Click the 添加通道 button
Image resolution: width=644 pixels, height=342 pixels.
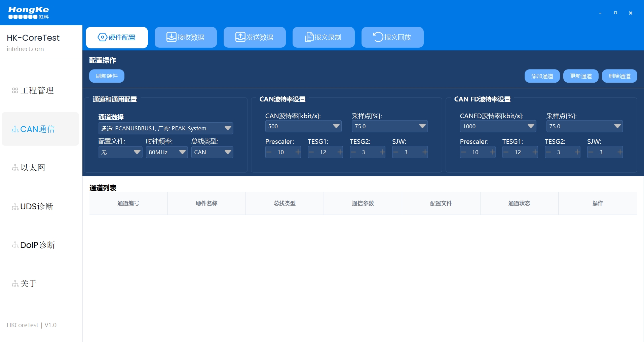click(542, 76)
